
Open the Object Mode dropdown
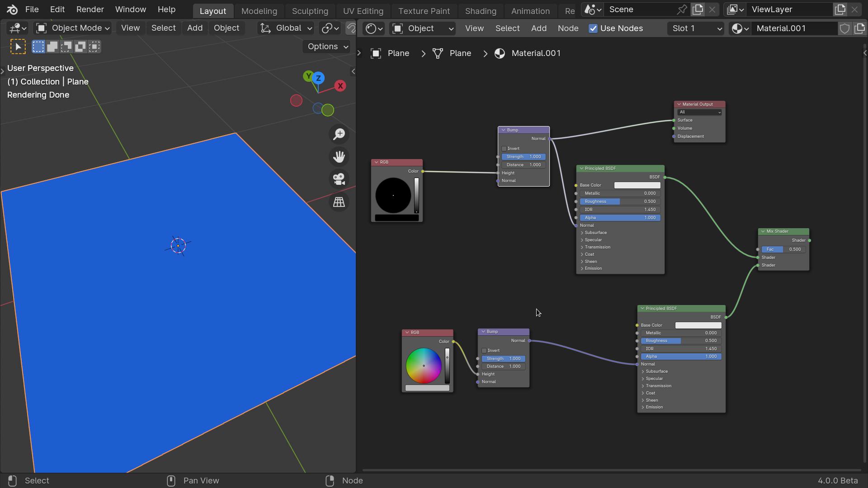pyautogui.click(x=71, y=28)
